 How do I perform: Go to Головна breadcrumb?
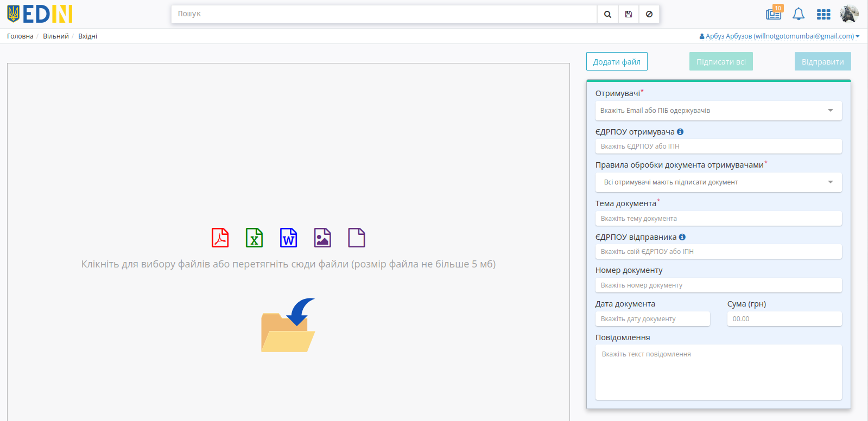[x=20, y=36]
